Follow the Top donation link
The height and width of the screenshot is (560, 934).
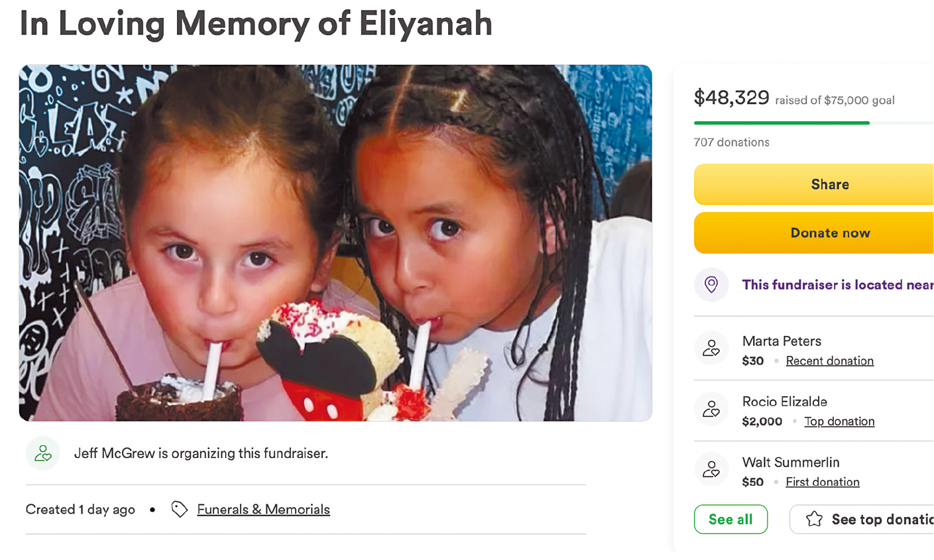839,421
